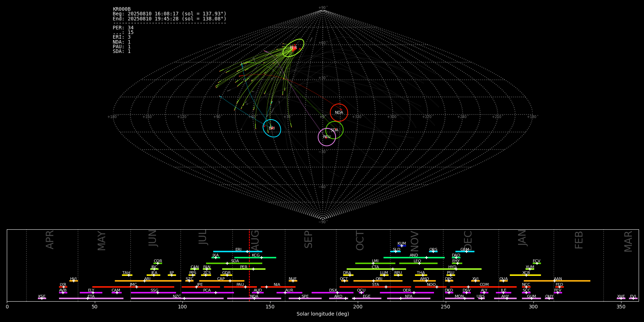
Task: Click the KR000B station header text
Action: pos(122,9)
